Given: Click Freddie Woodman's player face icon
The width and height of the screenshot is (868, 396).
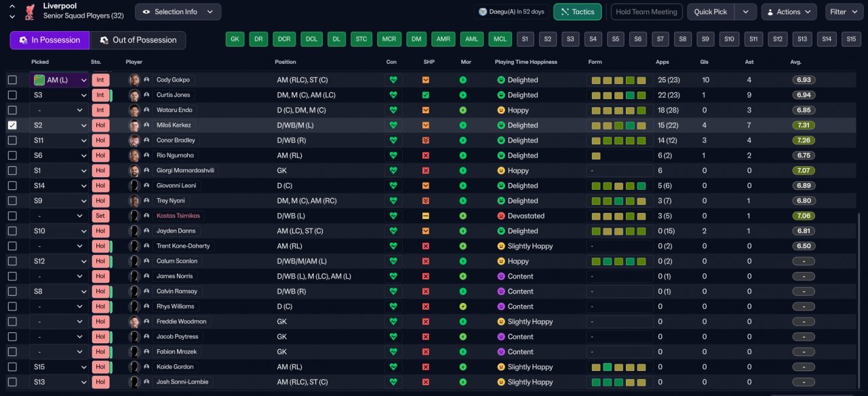Looking at the screenshot, I should tap(134, 321).
